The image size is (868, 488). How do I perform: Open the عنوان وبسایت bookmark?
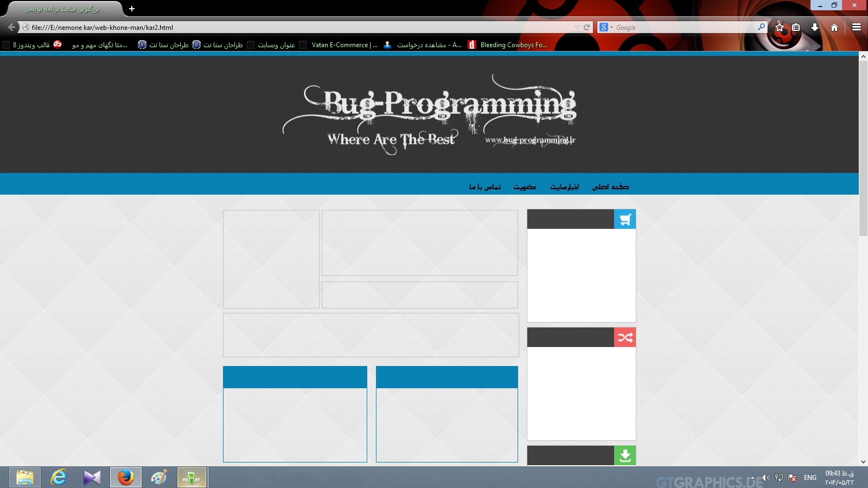pos(271,45)
